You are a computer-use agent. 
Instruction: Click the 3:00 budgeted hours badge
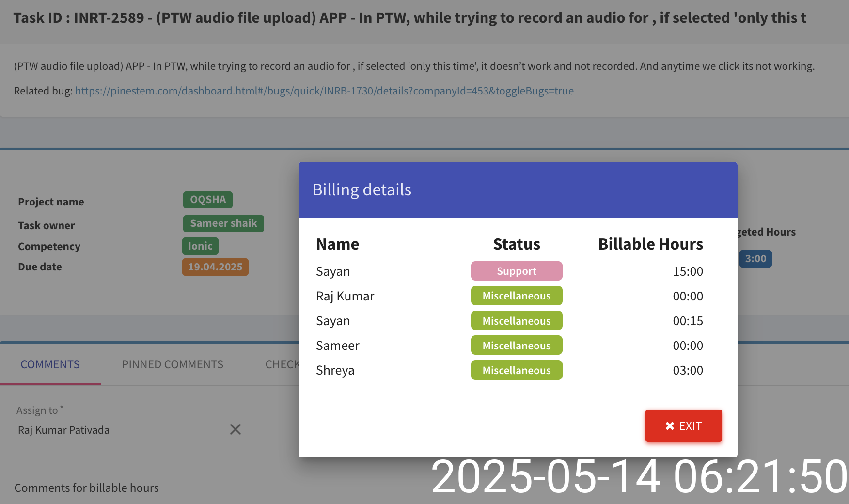(755, 259)
